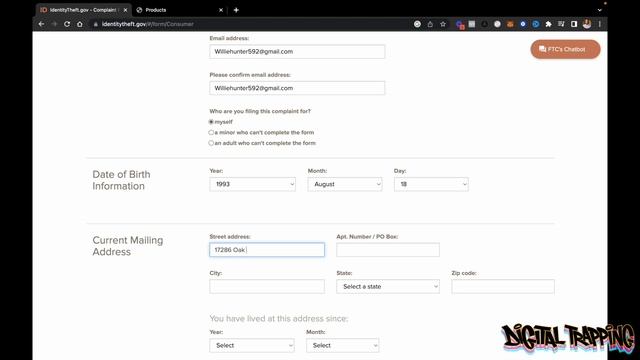Click the circular icon left of share button
Image resolution: width=640 pixels, height=360 pixels.
(417, 24)
